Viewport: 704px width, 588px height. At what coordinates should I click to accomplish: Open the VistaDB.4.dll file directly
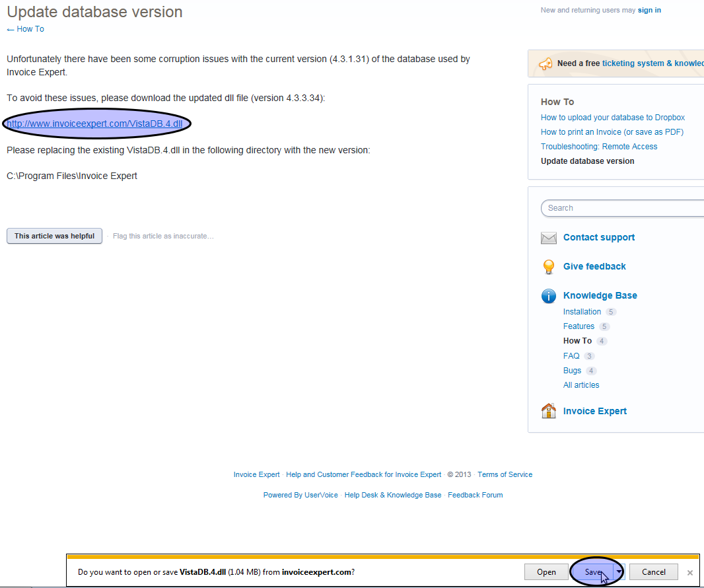tap(546, 572)
